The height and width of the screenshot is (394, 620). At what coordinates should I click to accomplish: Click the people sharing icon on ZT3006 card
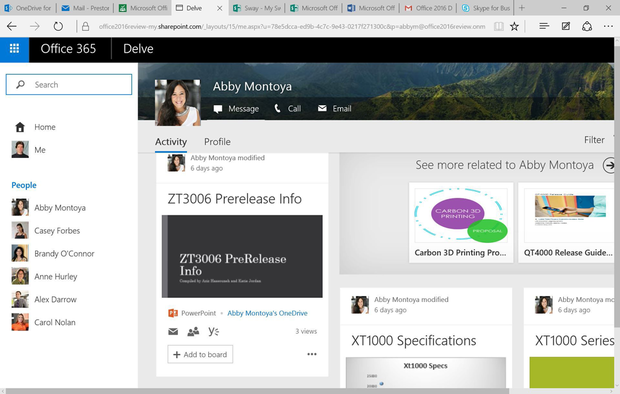click(193, 331)
